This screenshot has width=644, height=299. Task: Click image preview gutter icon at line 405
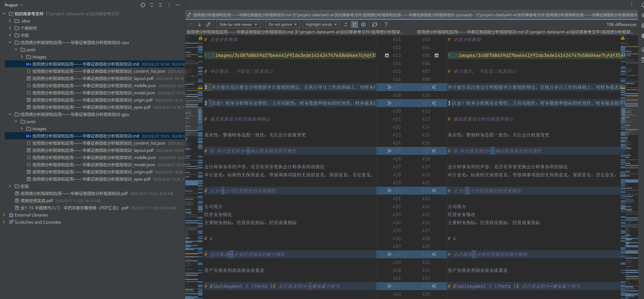tap(436, 55)
